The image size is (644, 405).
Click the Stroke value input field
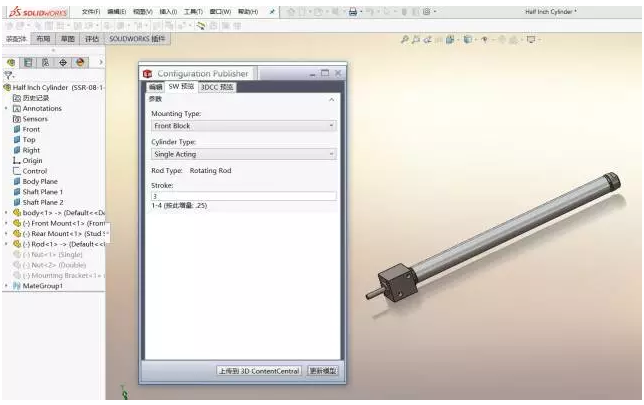pyautogui.click(x=244, y=196)
